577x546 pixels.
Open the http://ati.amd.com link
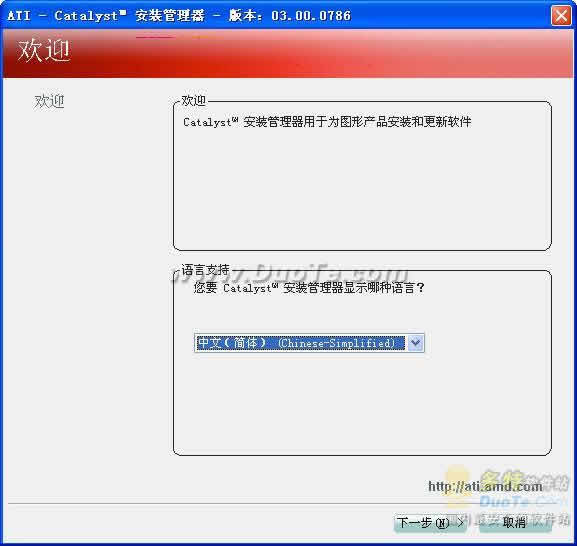[485, 487]
